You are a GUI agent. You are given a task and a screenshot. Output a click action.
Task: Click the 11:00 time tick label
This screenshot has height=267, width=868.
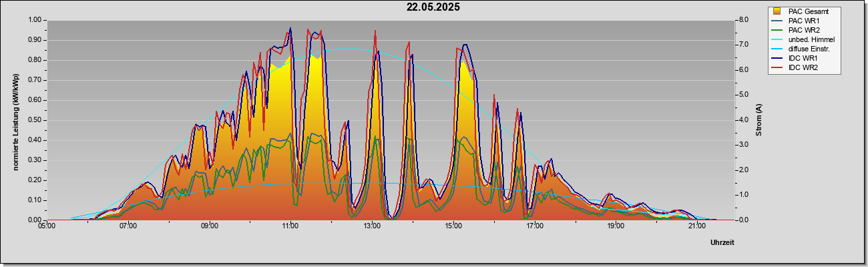(x=290, y=226)
